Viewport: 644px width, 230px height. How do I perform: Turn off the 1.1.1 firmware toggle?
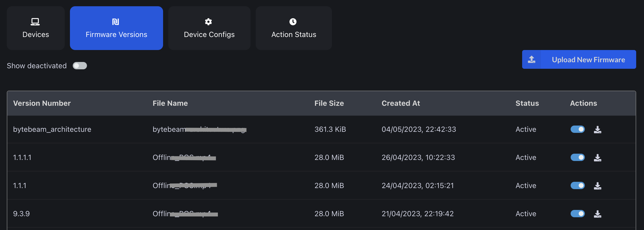pyautogui.click(x=577, y=185)
